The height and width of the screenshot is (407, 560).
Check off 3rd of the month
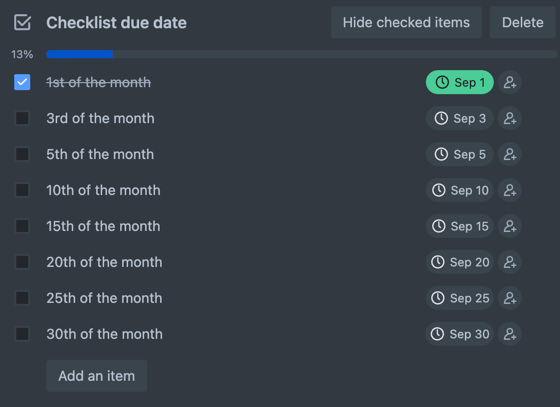click(22, 118)
